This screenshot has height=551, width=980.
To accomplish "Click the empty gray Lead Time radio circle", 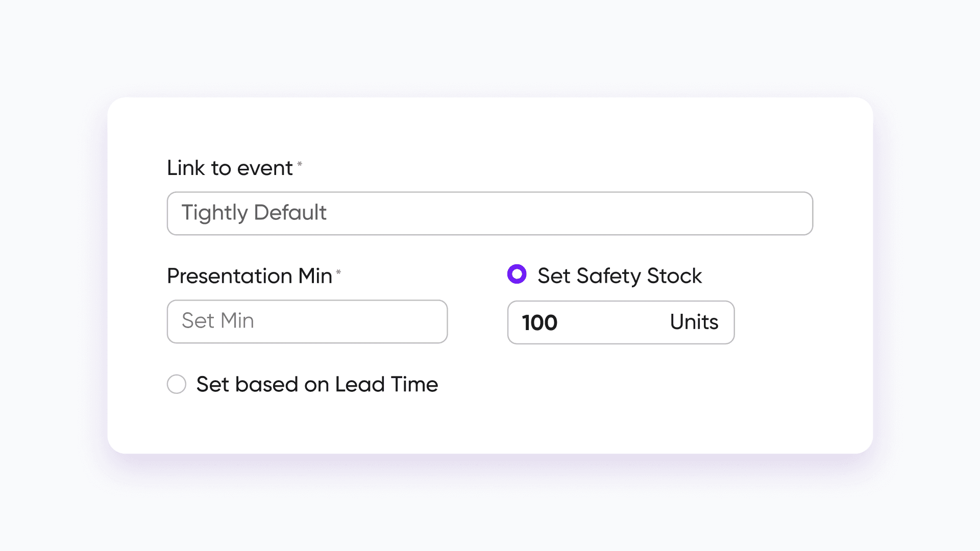I will (177, 384).
